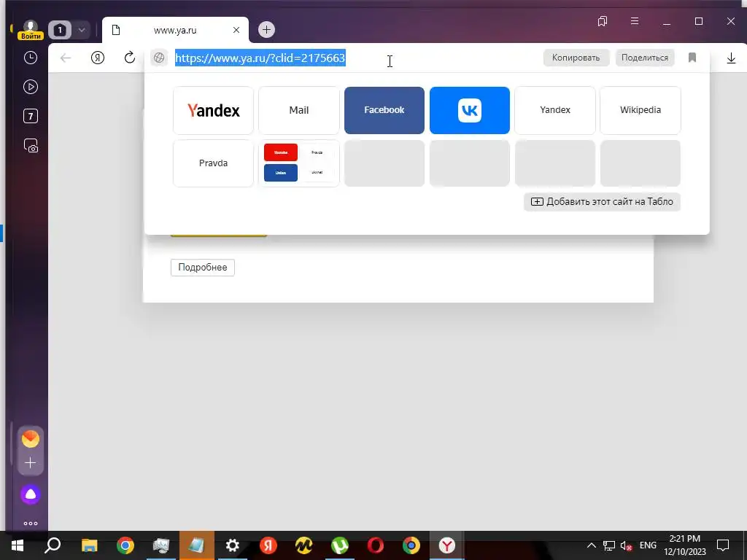Screen dimensions: 747x560
Task: Open the red Я Yandex taskbar icon
Action: [x=268, y=545]
